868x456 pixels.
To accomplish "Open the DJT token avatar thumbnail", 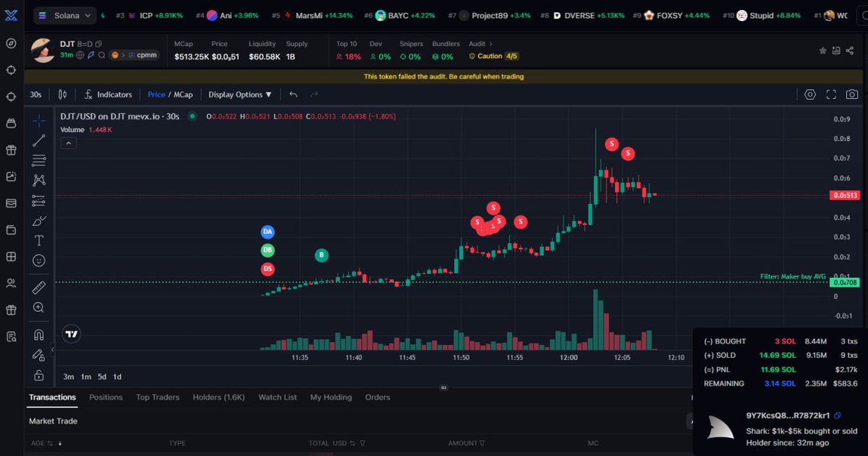I will click(43, 50).
